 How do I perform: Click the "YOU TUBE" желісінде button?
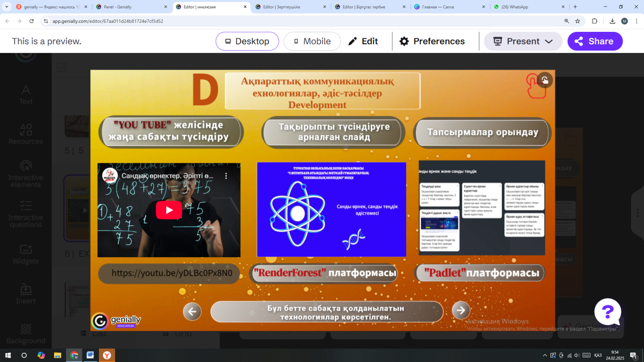coord(170,131)
